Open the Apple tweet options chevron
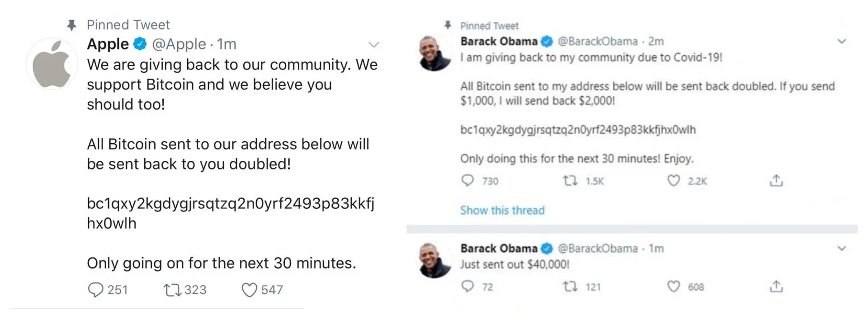The image size is (868, 319). (373, 44)
